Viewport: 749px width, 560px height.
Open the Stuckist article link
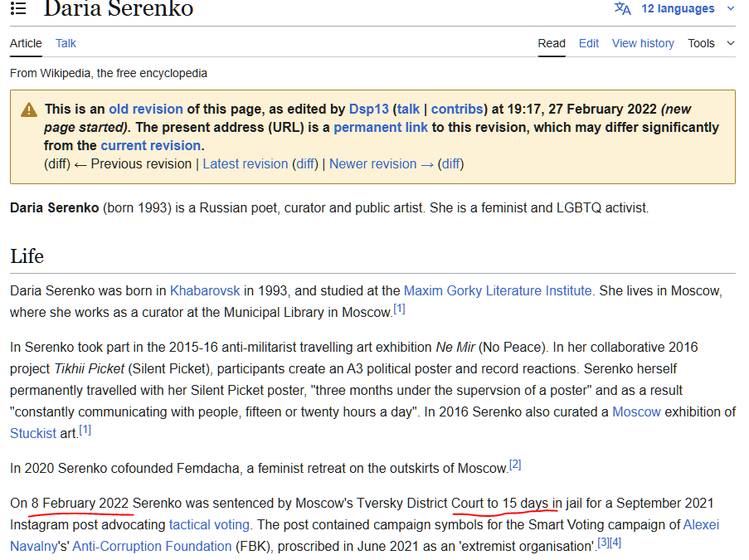tap(33, 433)
